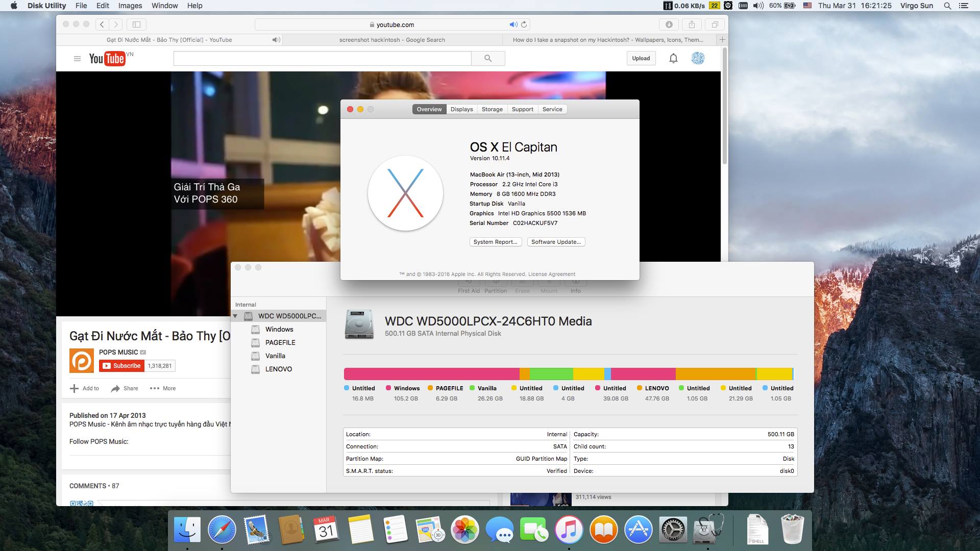Image resolution: width=980 pixels, height=551 pixels.
Task: Open Contacts from the Dock
Action: point(291,529)
